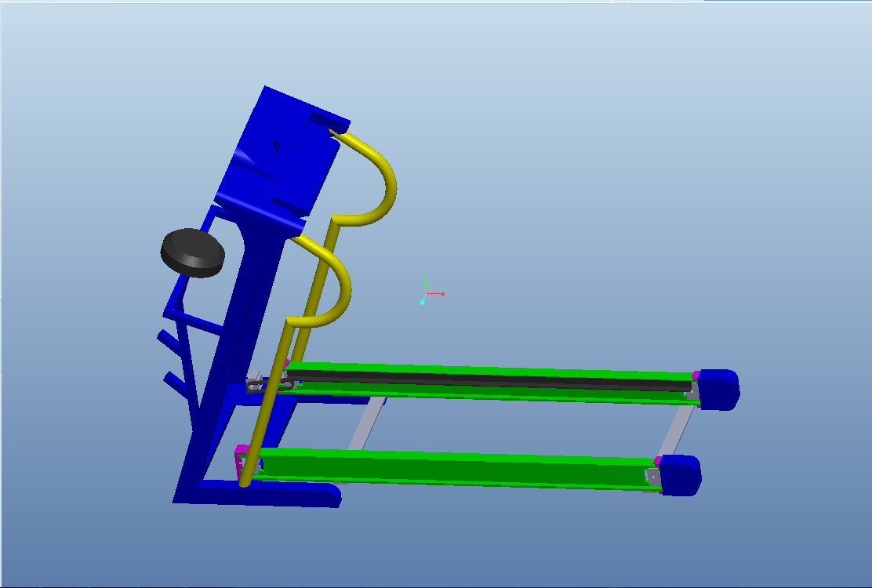
Task: Select the blue end cap on upper rail
Action: (718, 390)
